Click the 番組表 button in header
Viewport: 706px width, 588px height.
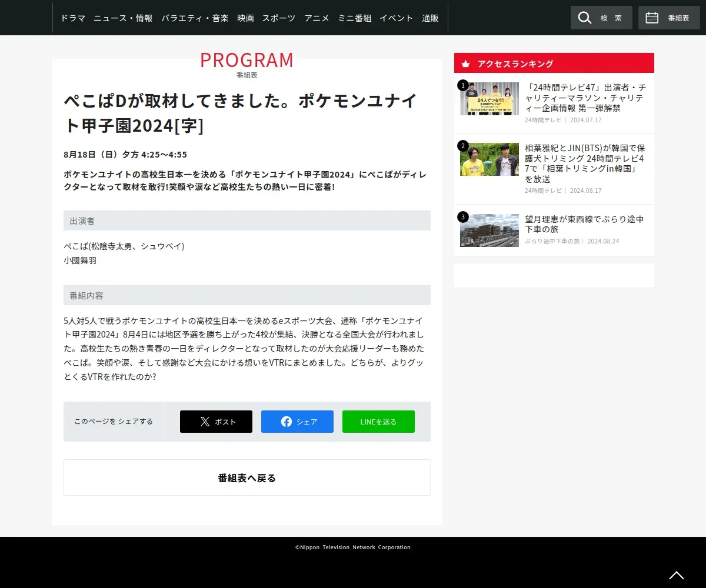tap(669, 18)
